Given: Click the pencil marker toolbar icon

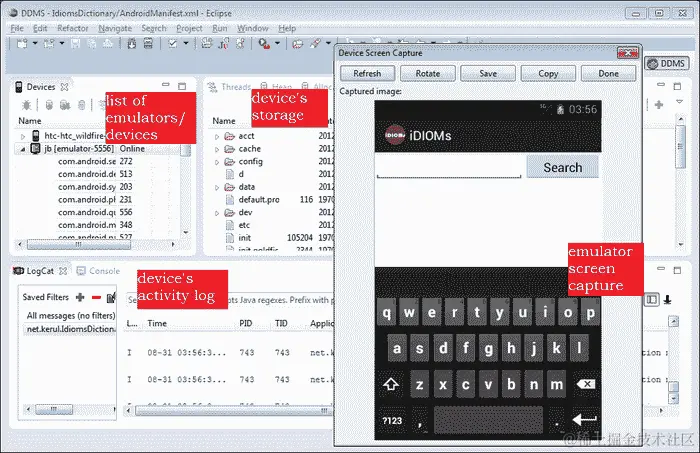Looking at the screenshot, I should (315, 43).
